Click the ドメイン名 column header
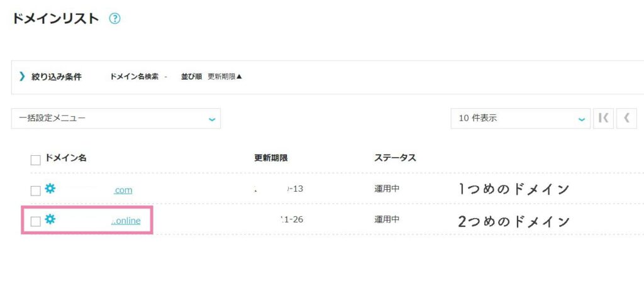 (x=65, y=158)
